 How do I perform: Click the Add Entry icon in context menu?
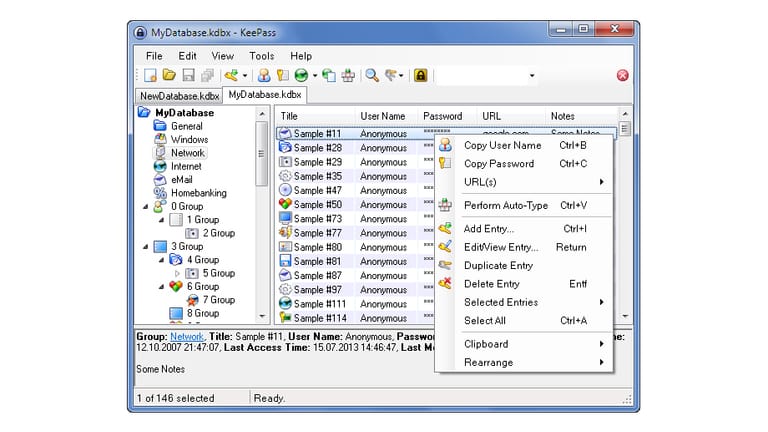pos(445,228)
